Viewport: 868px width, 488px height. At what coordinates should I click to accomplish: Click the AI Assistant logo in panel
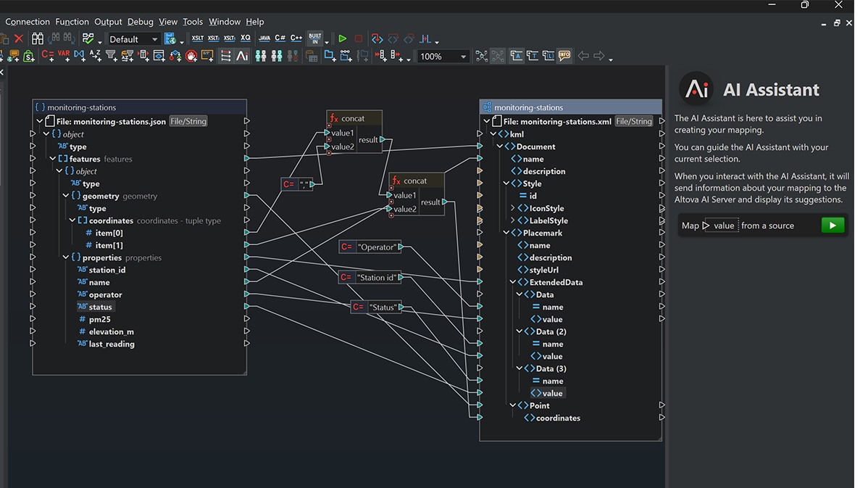(696, 88)
